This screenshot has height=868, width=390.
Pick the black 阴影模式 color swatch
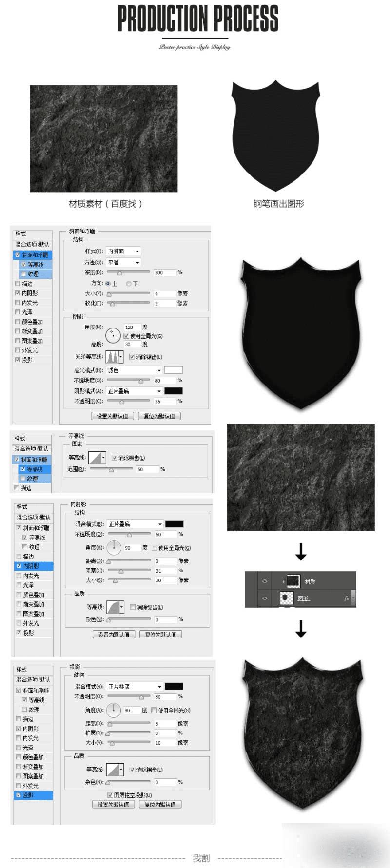tap(174, 391)
